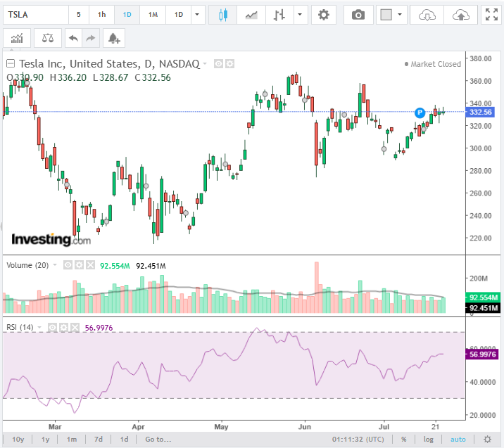The width and height of the screenshot is (504, 448).
Task: Take chart snapshot with camera icon
Action: tap(358, 15)
